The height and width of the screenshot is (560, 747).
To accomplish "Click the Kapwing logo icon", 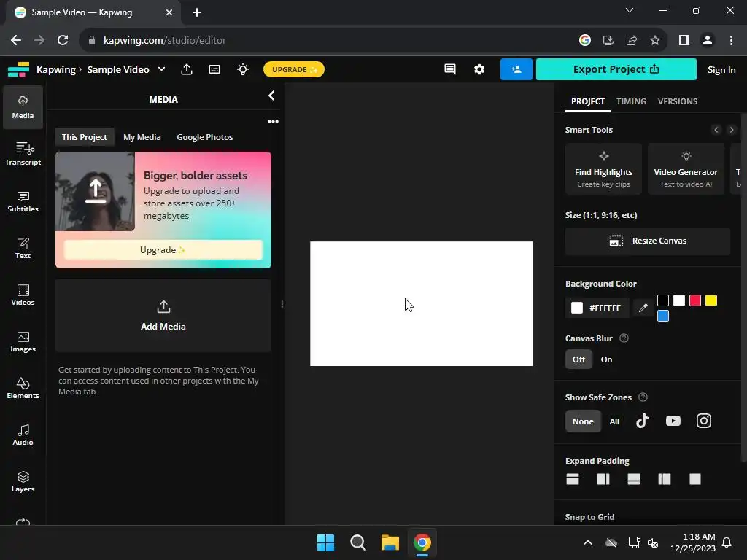I will pyautogui.click(x=18, y=69).
